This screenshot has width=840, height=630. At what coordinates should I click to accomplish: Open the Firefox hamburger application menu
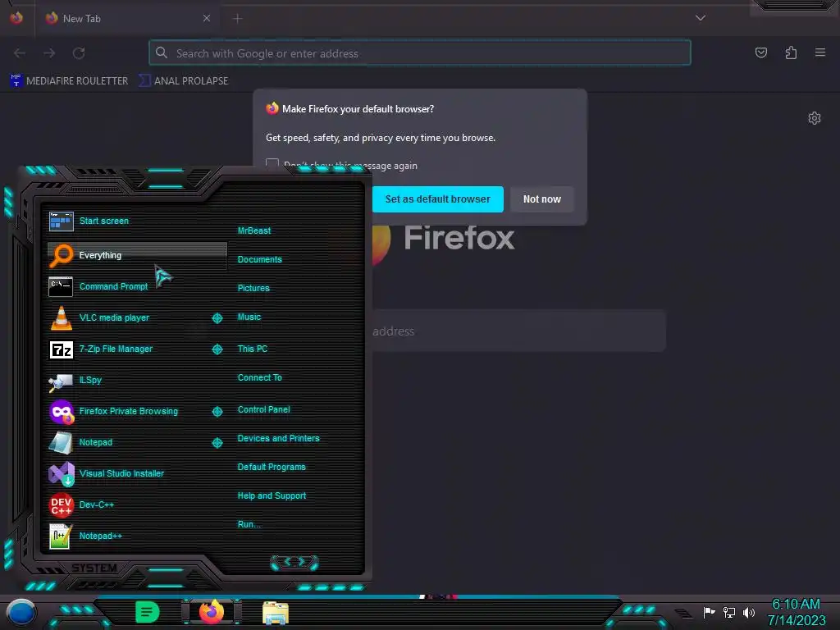[820, 52]
